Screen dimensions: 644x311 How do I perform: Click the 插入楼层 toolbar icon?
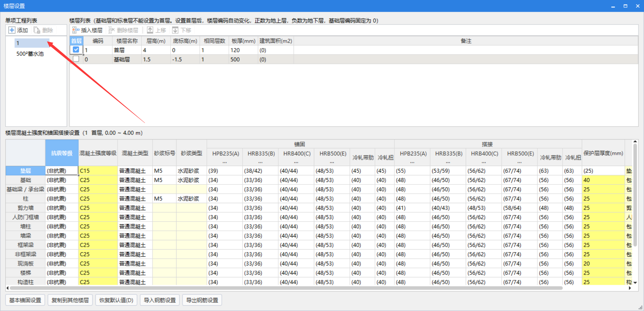coord(76,30)
